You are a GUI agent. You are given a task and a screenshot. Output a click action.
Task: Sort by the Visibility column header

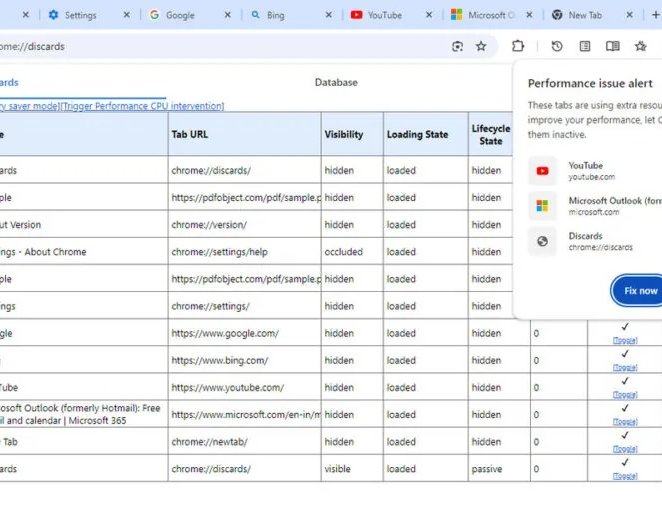click(352, 134)
